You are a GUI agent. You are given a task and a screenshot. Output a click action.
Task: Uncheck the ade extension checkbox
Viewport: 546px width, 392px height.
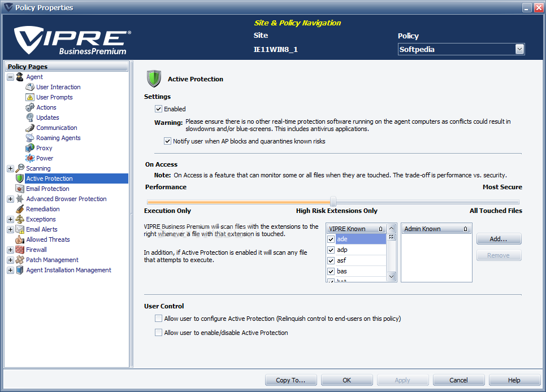pos(331,239)
